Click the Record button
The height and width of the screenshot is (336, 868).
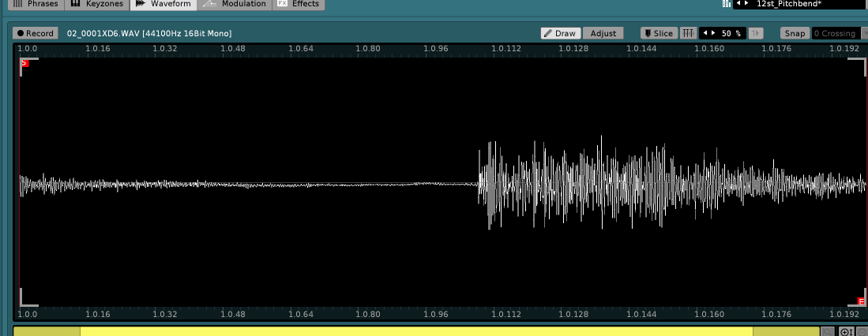pos(35,33)
